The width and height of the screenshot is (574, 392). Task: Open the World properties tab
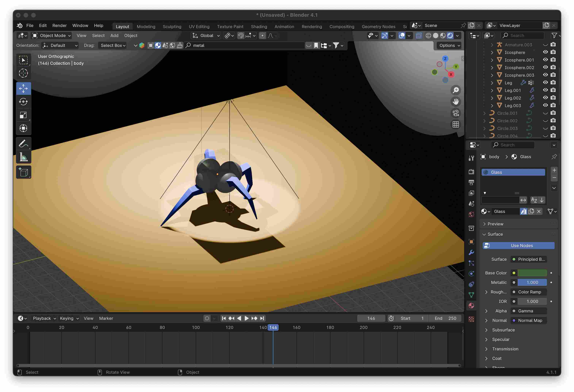coord(471,214)
